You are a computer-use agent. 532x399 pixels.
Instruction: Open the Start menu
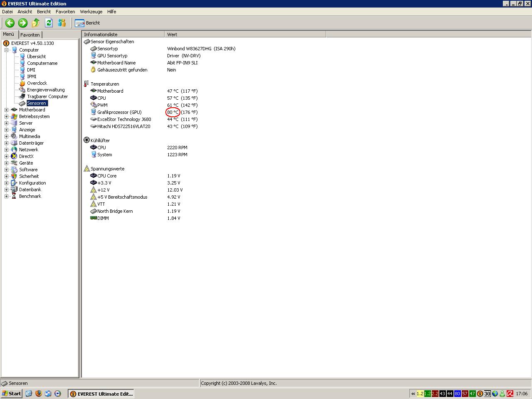(12, 393)
